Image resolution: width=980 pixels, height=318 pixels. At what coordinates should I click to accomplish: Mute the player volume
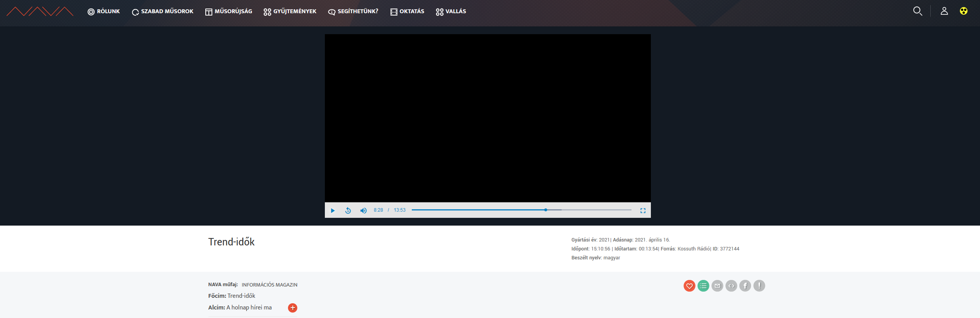coord(363,210)
